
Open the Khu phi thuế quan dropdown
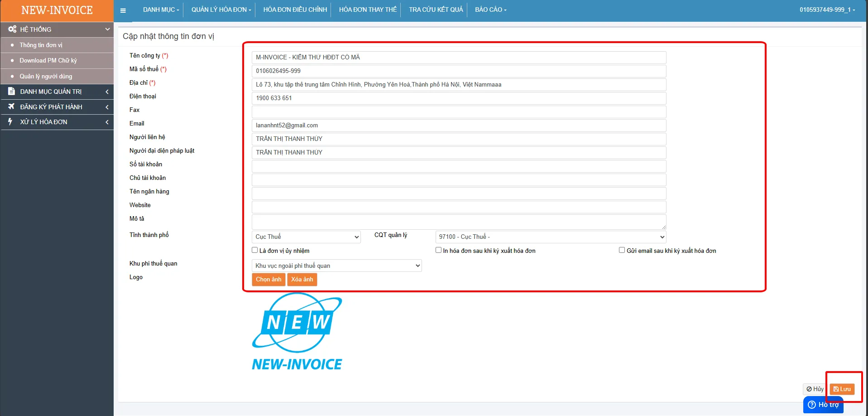click(x=336, y=266)
